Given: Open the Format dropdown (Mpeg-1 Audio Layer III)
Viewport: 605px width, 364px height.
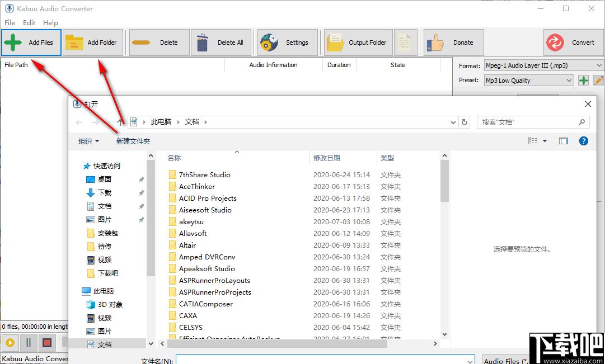Looking at the screenshot, I should 543,65.
